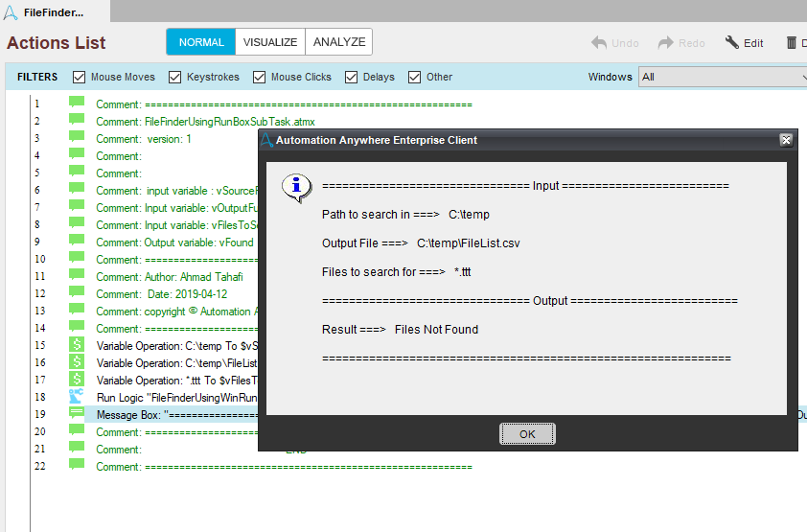807x532 pixels.
Task: Click 'Output File ===> C:\temp\FileList.csv' text
Action: coord(421,243)
